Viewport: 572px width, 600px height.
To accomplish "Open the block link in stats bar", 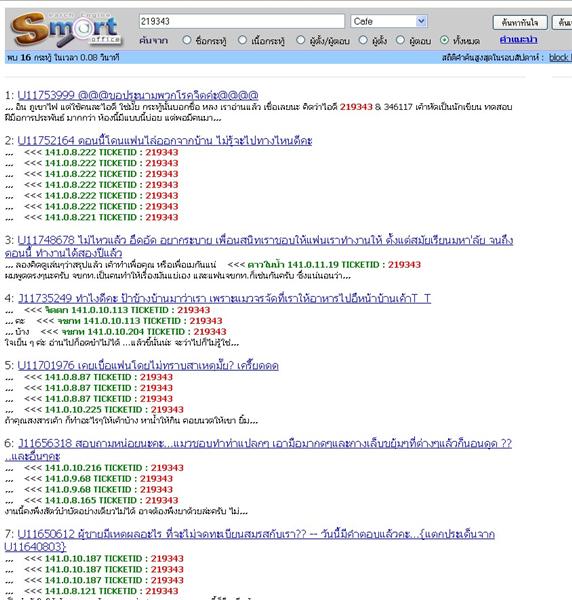I will coord(560,57).
